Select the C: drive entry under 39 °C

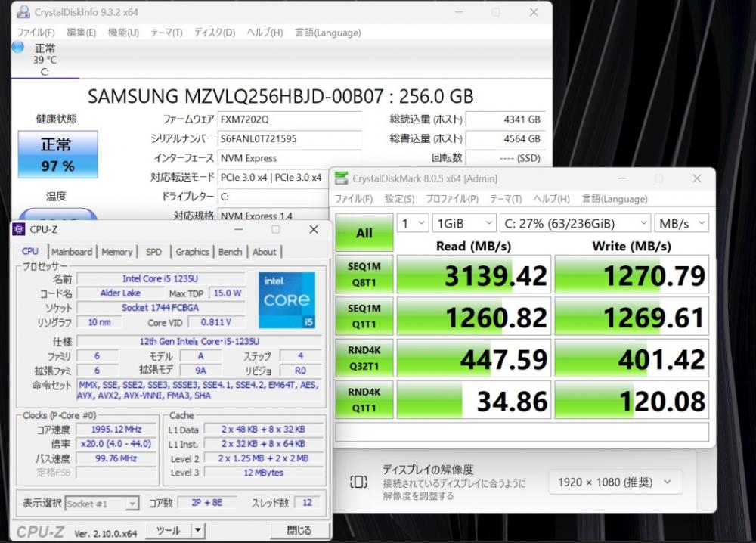pos(45,72)
